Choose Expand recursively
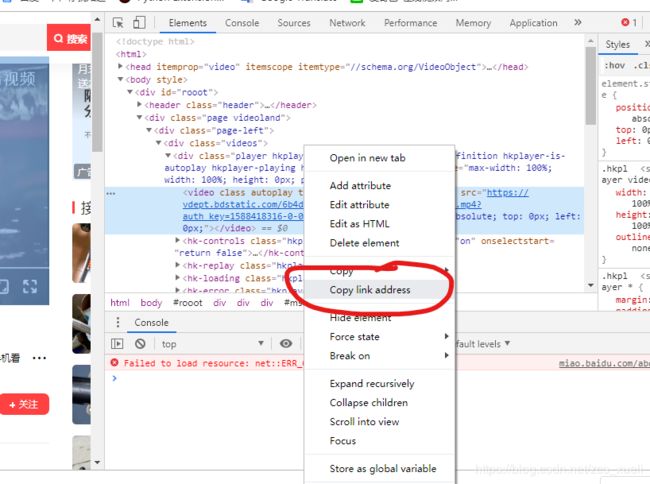The height and width of the screenshot is (484, 650). [x=371, y=384]
